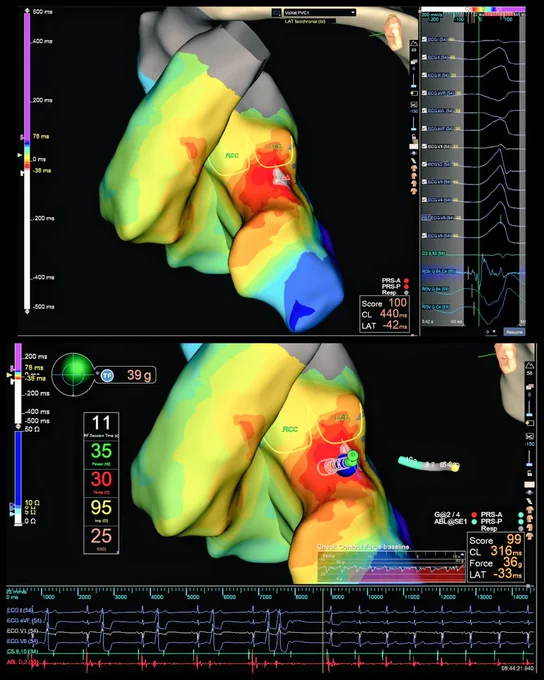Select bottommost torso view preset in upper toolbar
Viewport: 544px width, 680px height.
pos(413,190)
